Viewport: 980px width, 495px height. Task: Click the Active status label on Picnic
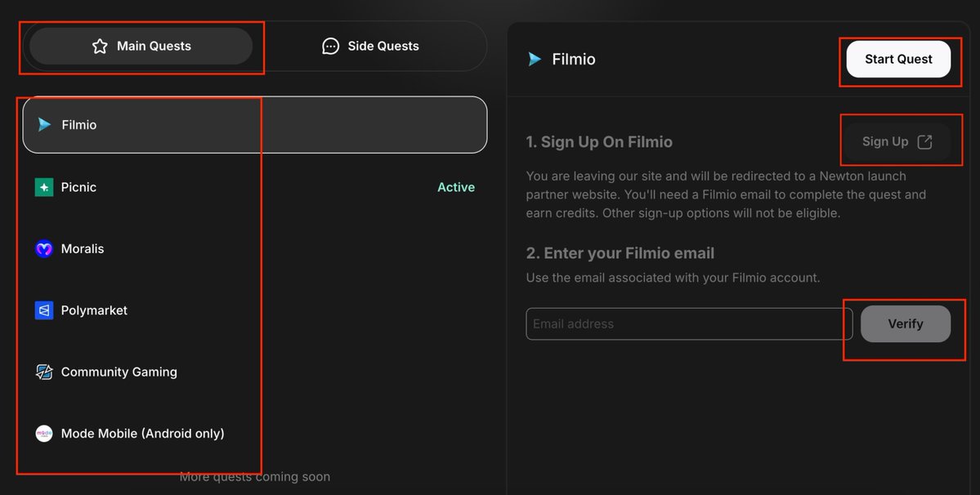456,187
